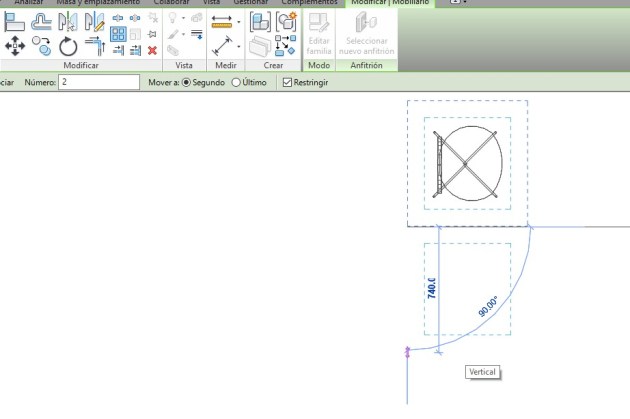Select the Segundo radio button

pos(186,82)
